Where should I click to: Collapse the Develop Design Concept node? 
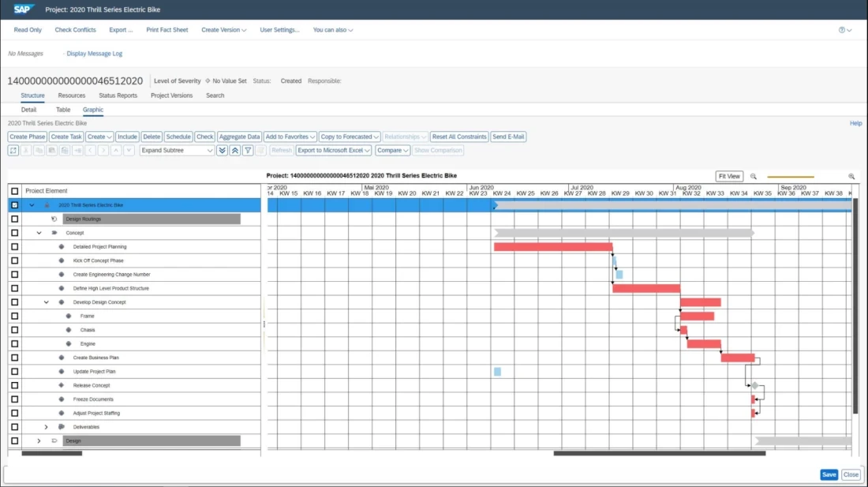click(47, 302)
